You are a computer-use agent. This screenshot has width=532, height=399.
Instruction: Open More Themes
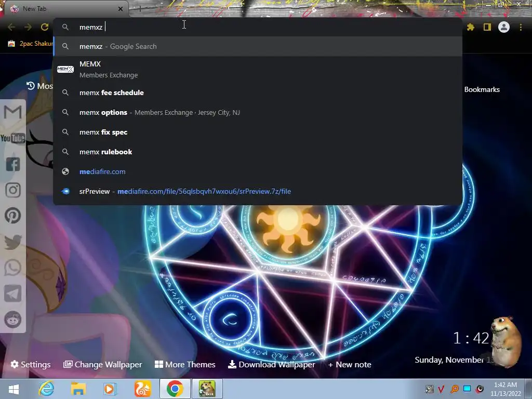pos(185,364)
